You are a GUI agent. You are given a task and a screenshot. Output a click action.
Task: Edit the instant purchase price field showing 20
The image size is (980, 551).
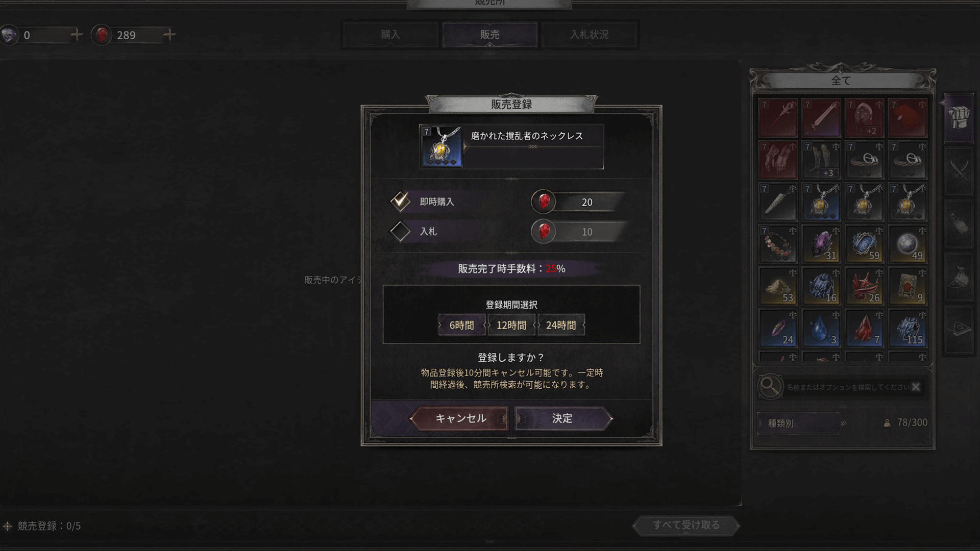coord(587,202)
